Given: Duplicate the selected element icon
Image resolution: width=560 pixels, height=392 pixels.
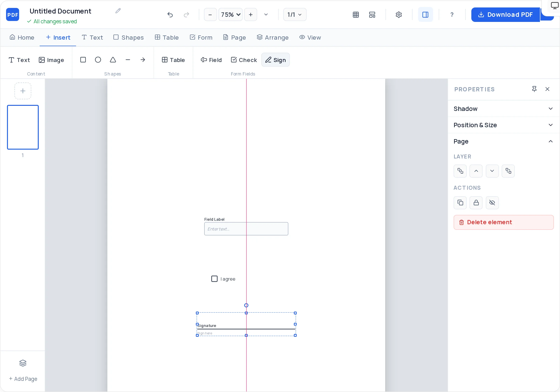Looking at the screenshot, I should (460, 203).
